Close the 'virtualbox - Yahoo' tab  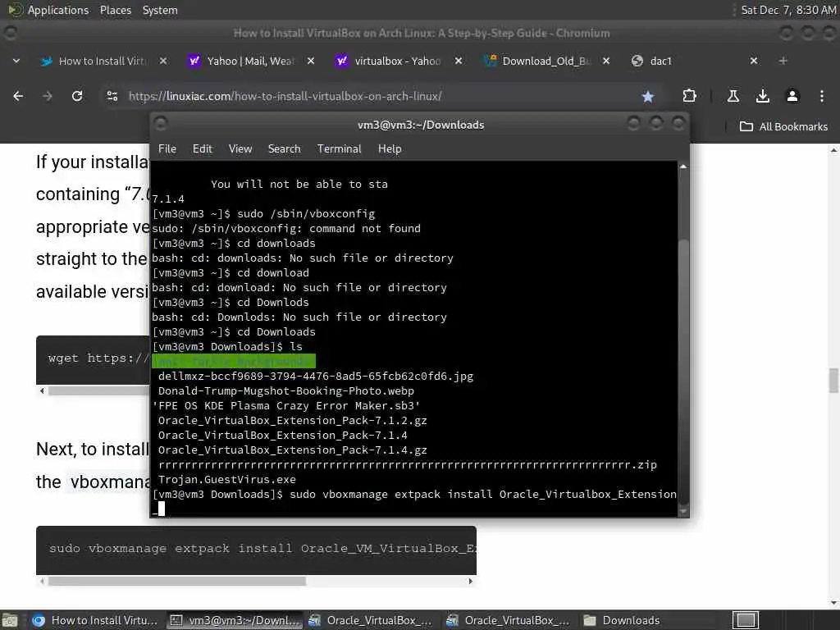click(459, 61)
